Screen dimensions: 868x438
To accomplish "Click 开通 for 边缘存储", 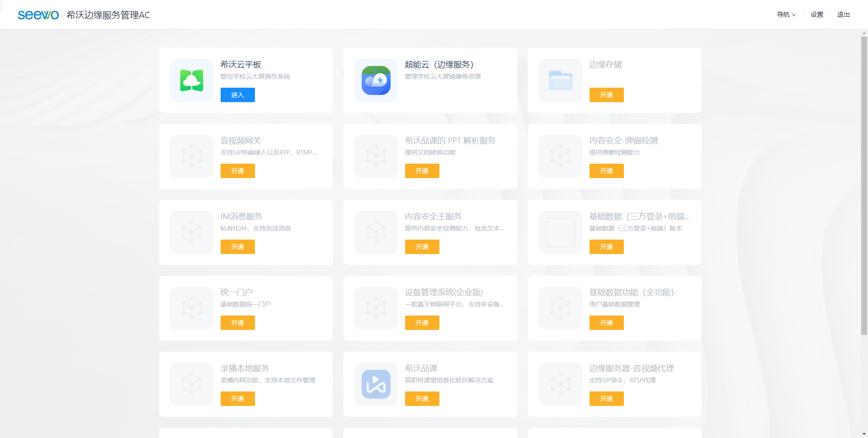I will [x=607, y=95].
